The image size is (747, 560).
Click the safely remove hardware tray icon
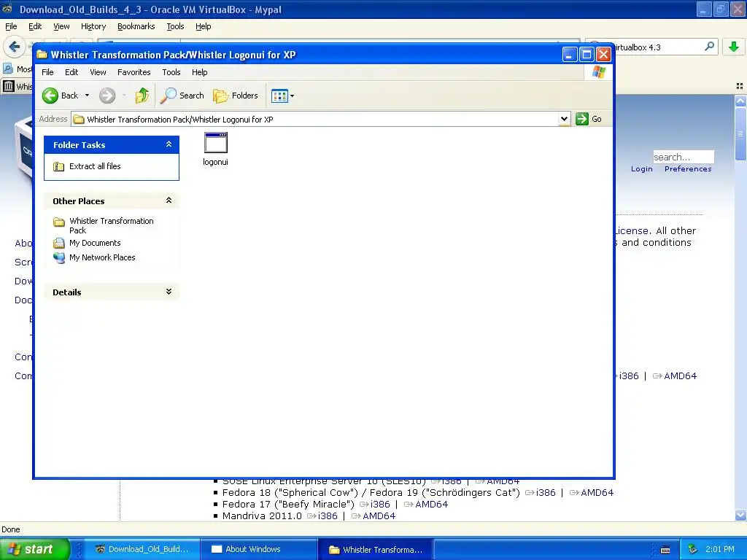(x=693, y=549)
